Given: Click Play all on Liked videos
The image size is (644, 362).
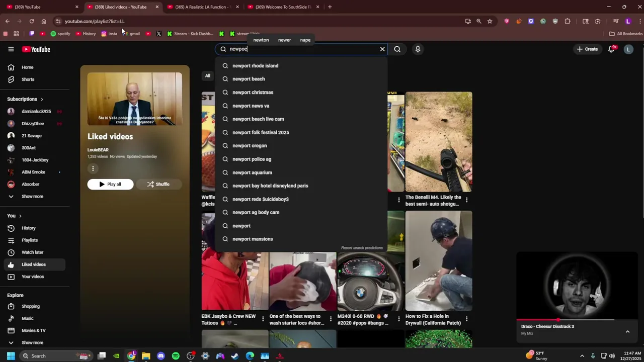Looking at the screenshot, I should pyautogui.click(x=110, y=184).
